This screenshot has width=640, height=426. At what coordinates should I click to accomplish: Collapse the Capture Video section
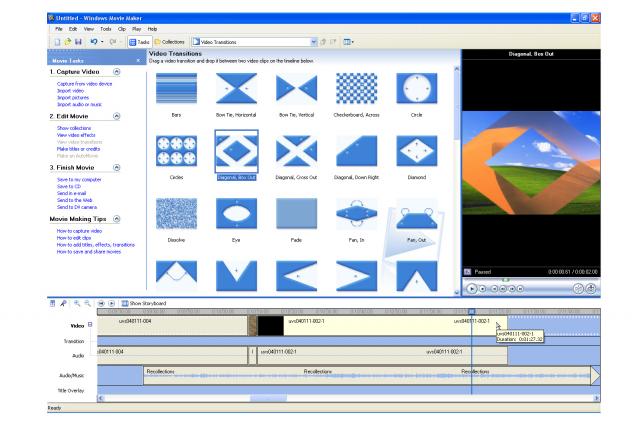(x=116, y=72)
